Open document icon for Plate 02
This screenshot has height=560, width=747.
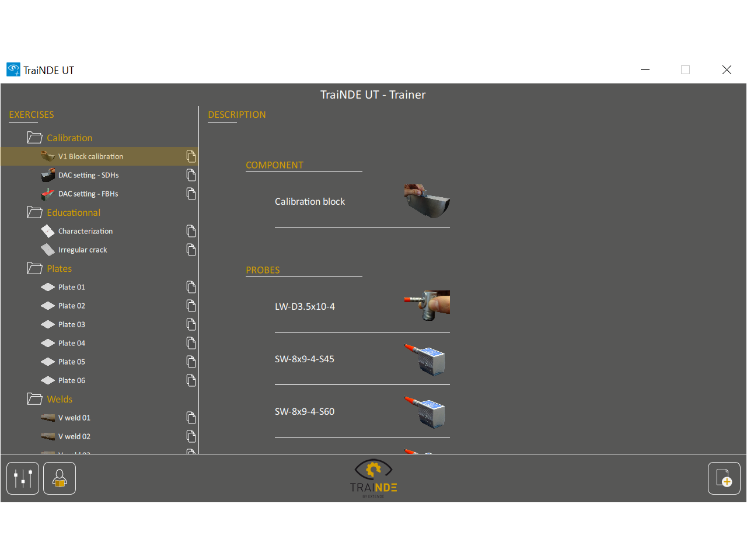[191, 306]
